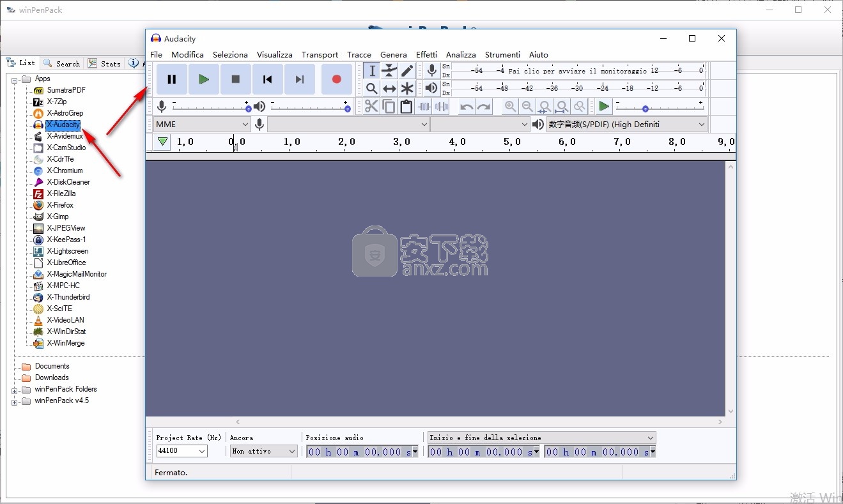The image size is (843, 504).
Task: Open the Effetti menu
Action: (x=426, y=54)
